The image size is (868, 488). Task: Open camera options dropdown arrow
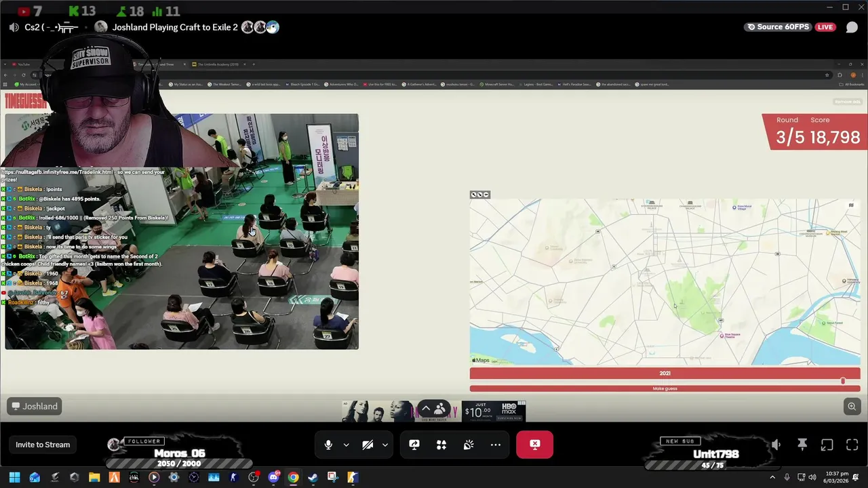pos(384,445)
